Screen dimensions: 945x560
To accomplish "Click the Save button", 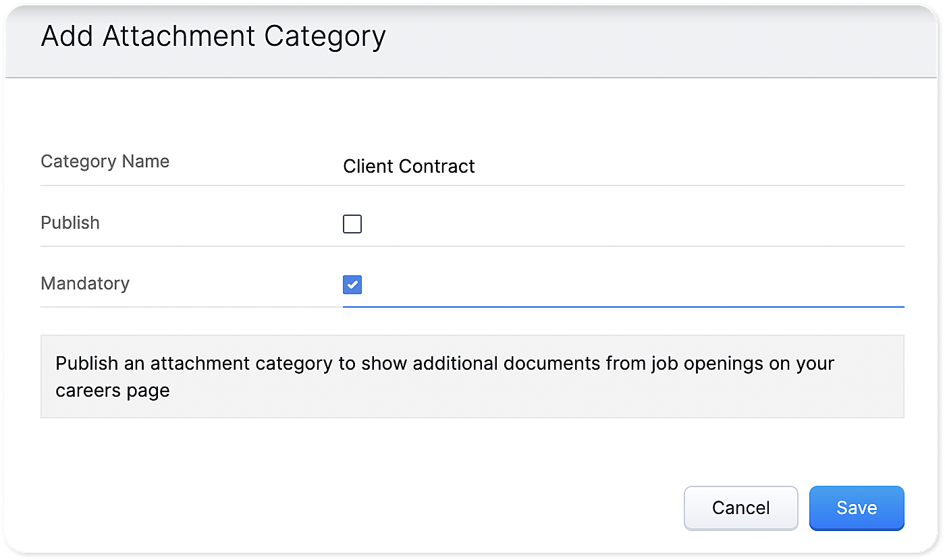I will 857,507.
